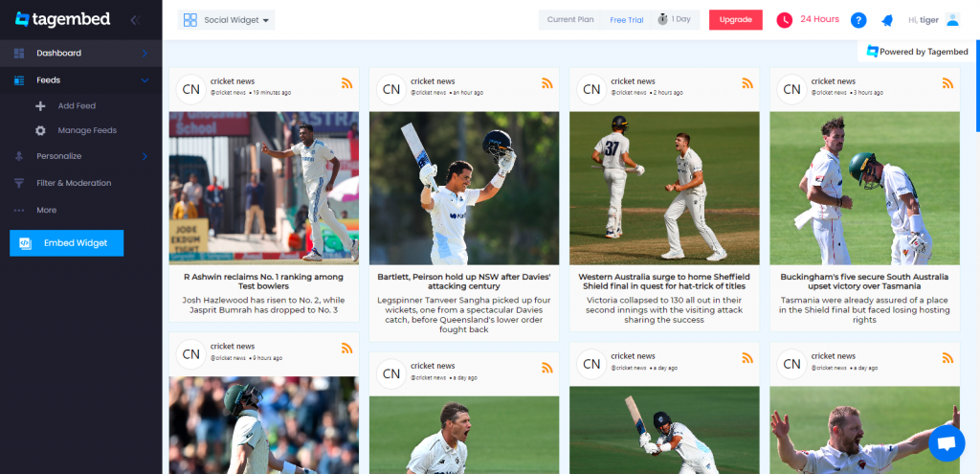
Task: Click the Legspinner Tanveer Sangha description
Action: tap(464, 314)
